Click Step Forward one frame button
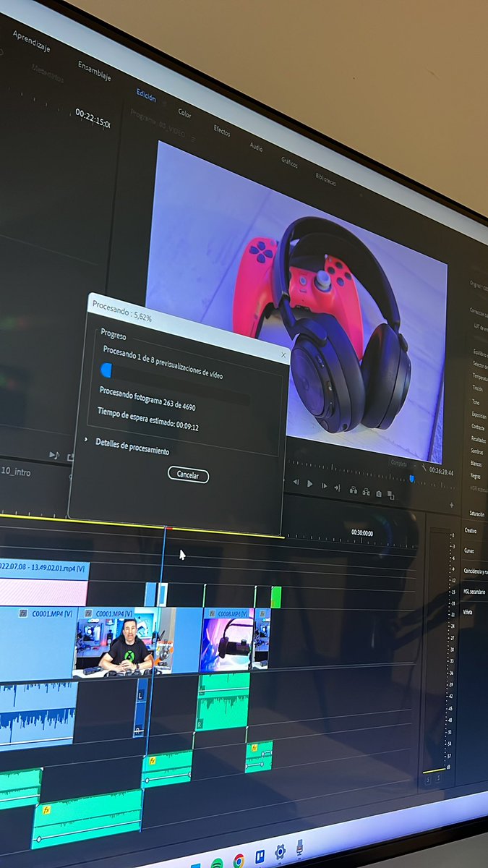This screenshot has height=868, width=488. pos(324,486)
